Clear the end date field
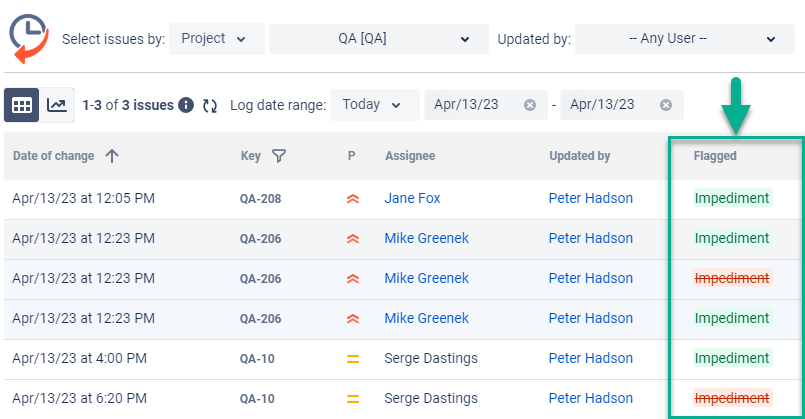Viewport: 805px width, 419px height. (666, 105)
